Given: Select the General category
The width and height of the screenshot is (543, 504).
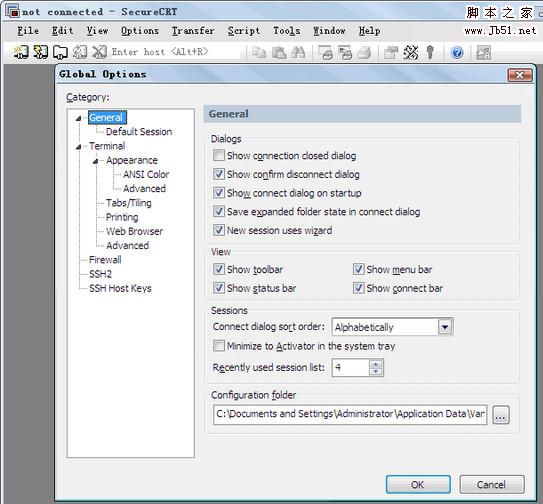Looking at the screenshot, I should point(107,118).
